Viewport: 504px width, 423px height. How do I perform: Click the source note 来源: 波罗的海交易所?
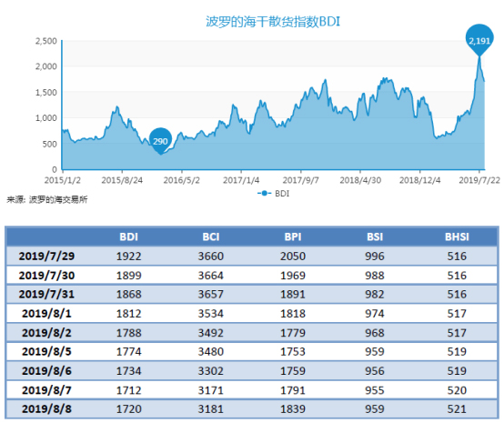(x=47, y=199)
